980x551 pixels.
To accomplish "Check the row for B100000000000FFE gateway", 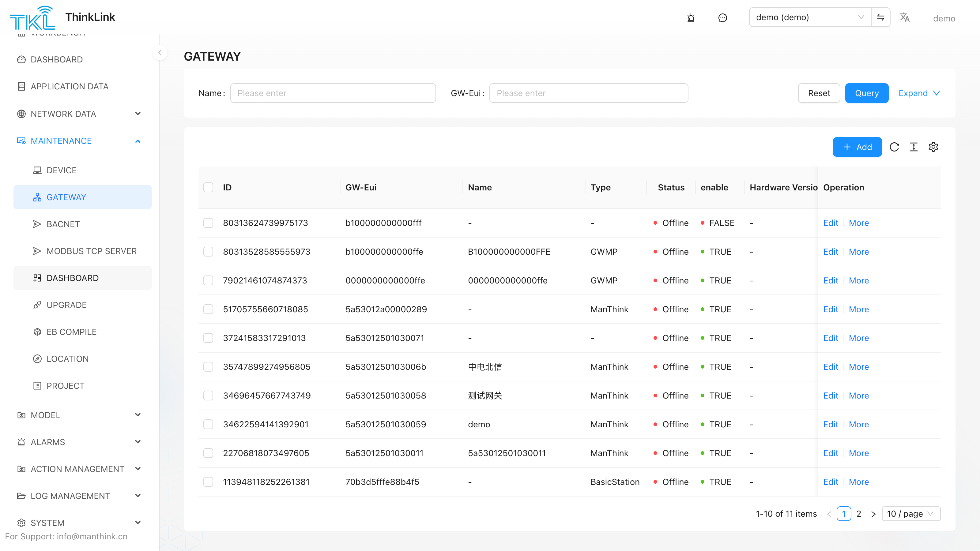I will pyautogui.click(x=208, y=251).
